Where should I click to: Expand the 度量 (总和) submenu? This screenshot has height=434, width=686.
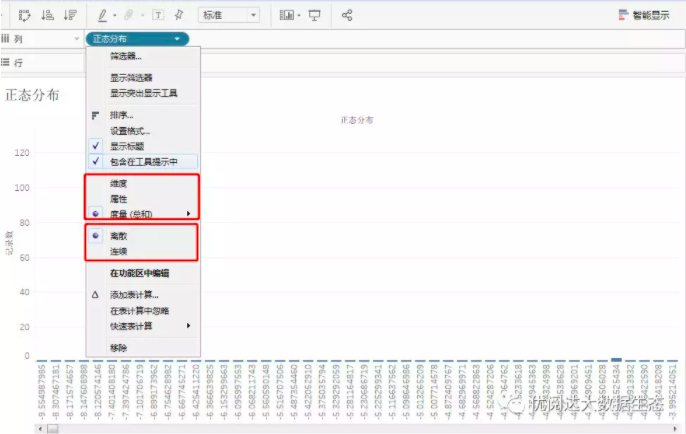pos(140,213)
